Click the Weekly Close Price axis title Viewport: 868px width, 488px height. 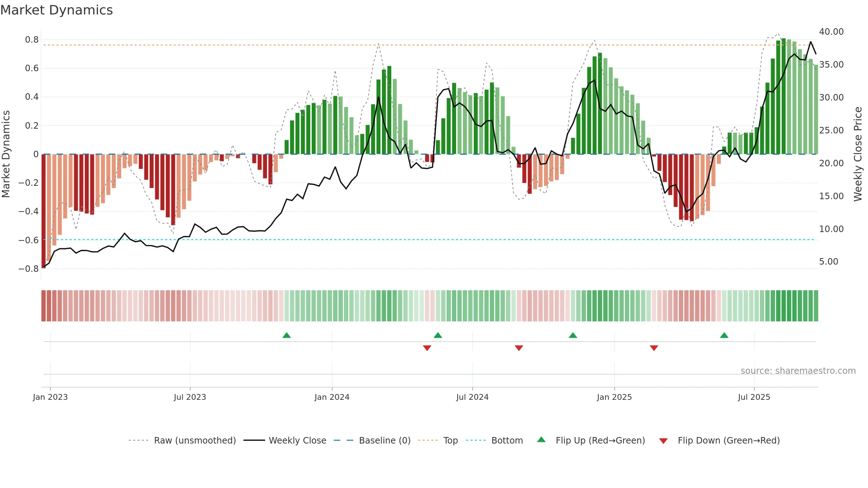(x=858, y=154)
